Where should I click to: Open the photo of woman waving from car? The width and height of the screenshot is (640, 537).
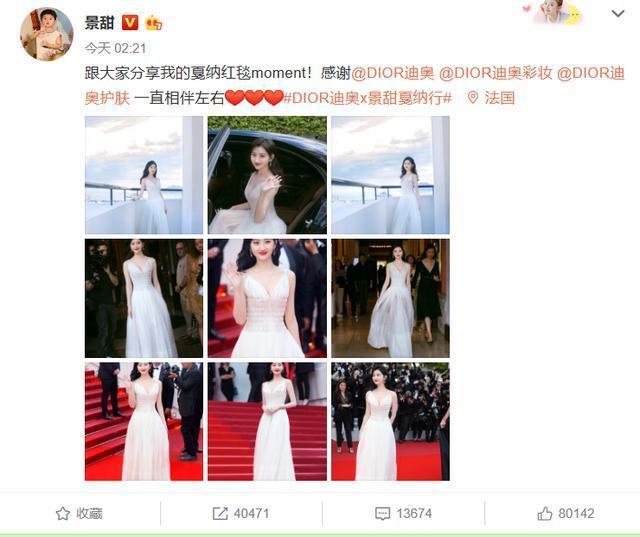click(267, 175)
